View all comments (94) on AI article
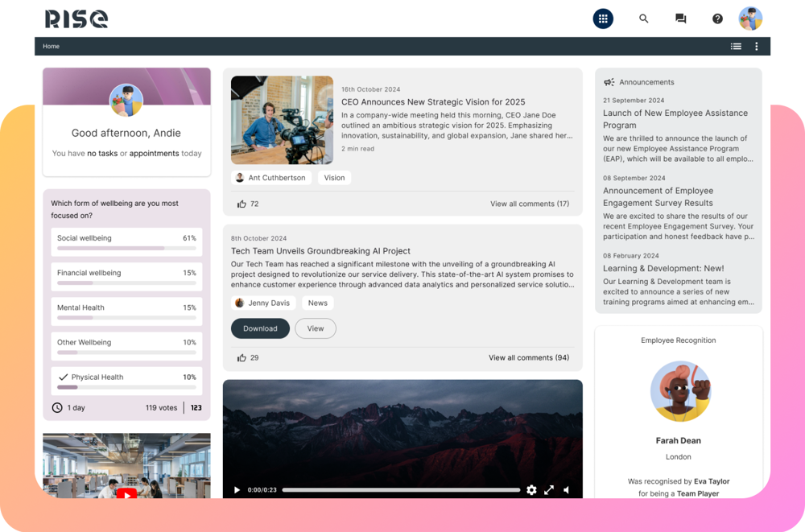Screen dimensions: 805x532 click(x=529, y=358)
